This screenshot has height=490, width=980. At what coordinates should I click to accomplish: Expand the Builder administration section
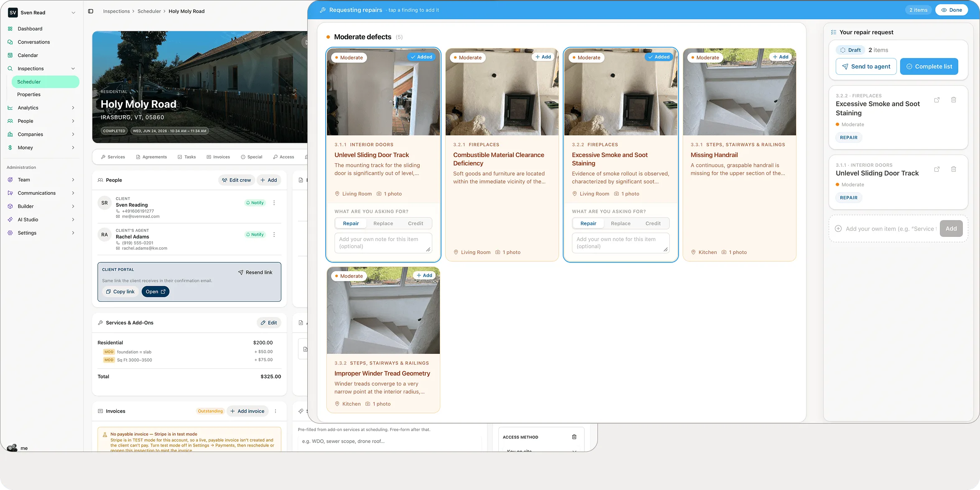click(x=73, y=206)
